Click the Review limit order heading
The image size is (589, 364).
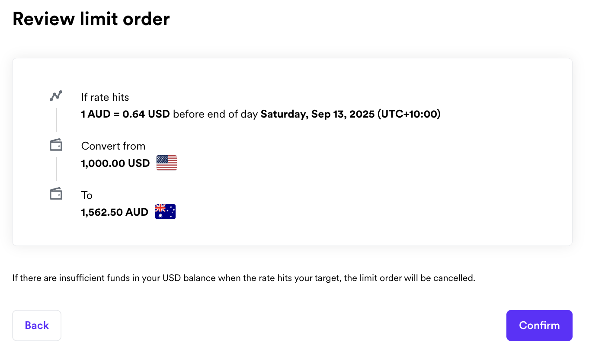[x=91, y=19]
